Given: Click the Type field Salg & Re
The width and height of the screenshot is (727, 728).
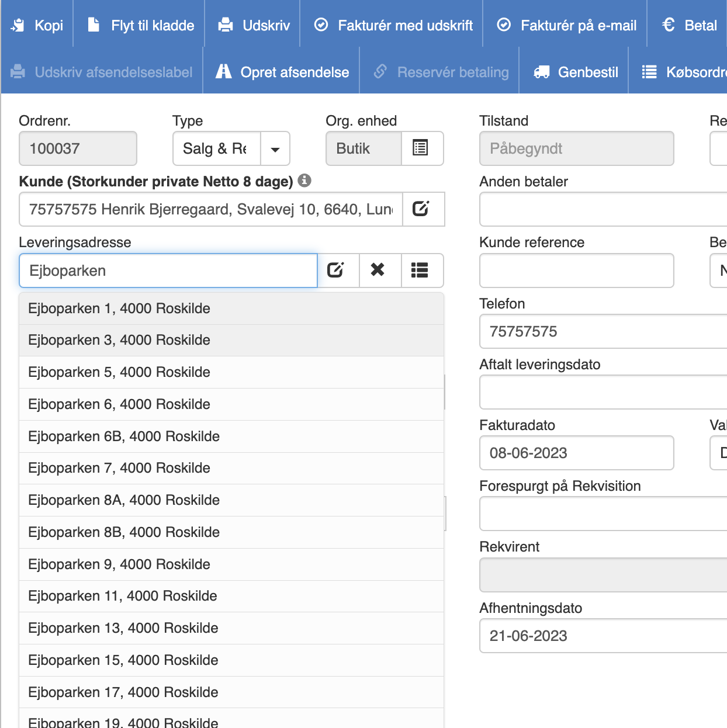Looking at the screenshot, I should 217,149.
